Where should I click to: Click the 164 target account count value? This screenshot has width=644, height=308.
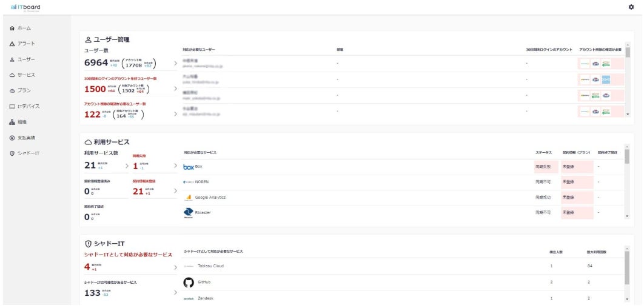point(121,116)
